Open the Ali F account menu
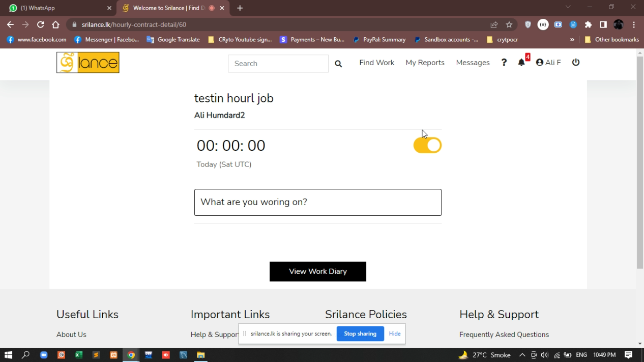 tap(548, 63)
